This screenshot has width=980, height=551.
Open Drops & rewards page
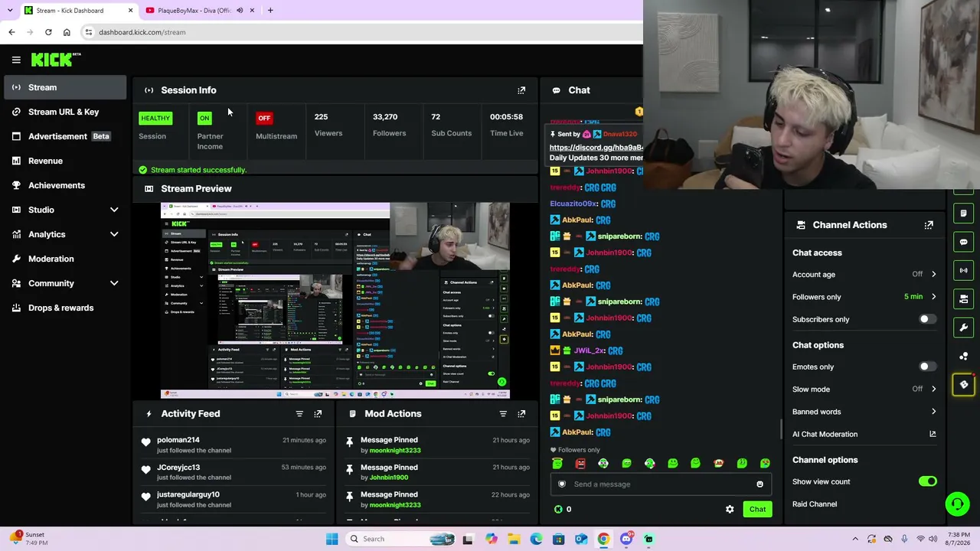64,308
